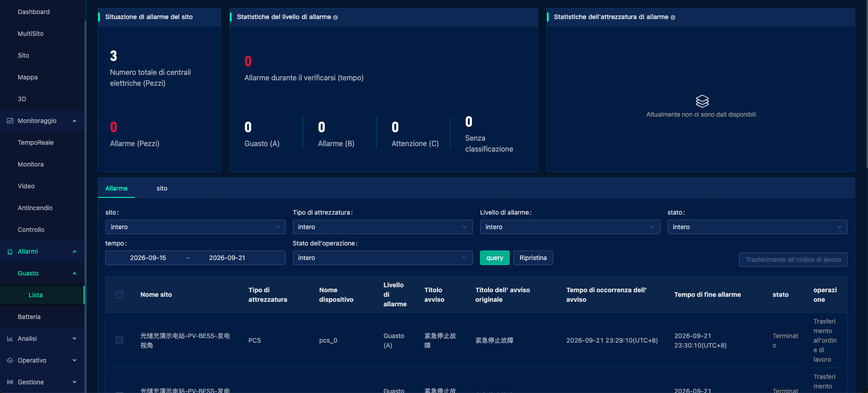Expand the Operativo section chevron
Image resolution: width=868 pixels, height=393 pixels.
74,360
